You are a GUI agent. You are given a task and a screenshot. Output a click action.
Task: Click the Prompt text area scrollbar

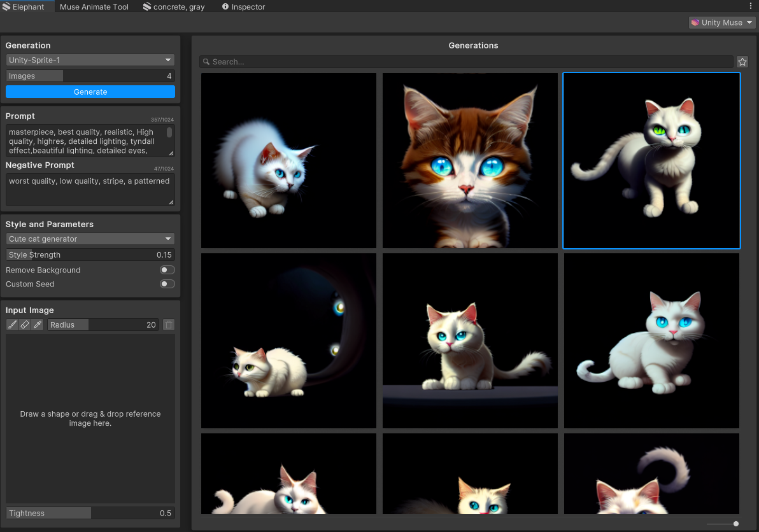[169, 132]
